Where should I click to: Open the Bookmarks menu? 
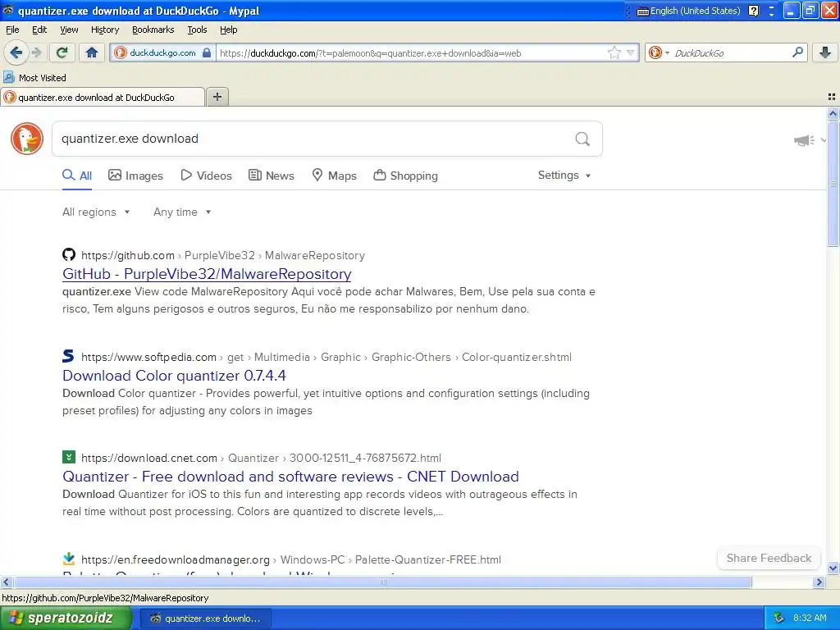(153, 30)
